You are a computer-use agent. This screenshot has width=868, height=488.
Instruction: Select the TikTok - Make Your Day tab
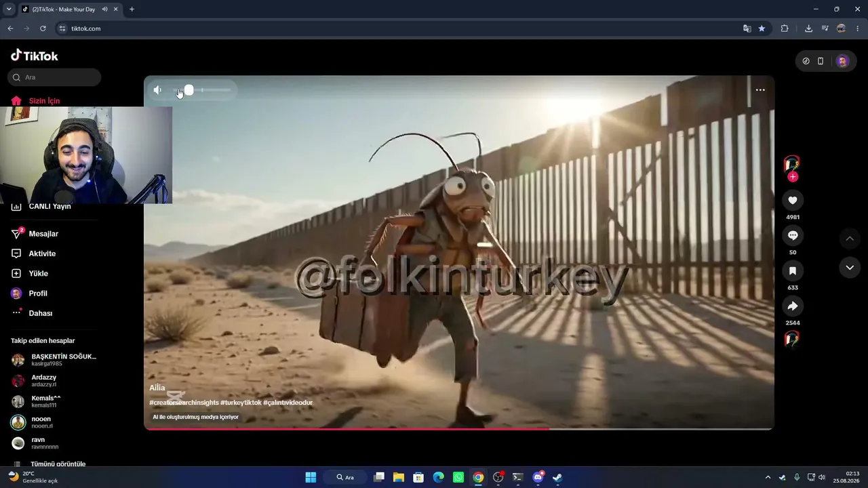(65, 9)
